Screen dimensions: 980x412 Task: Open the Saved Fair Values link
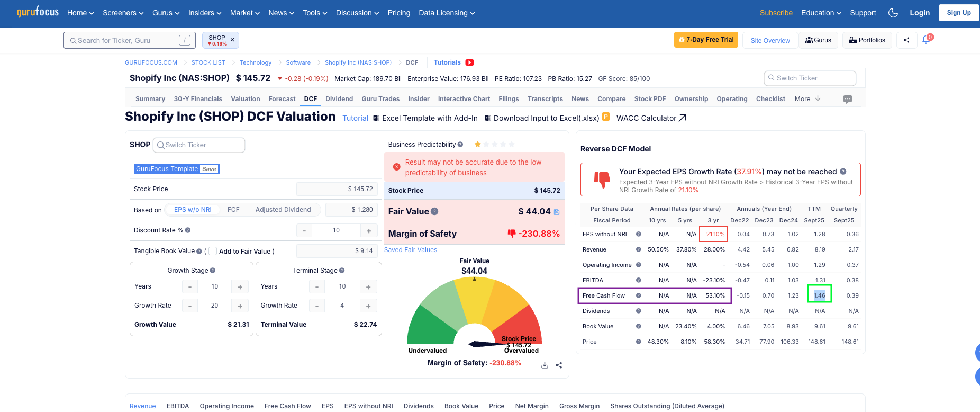(411, 250)
